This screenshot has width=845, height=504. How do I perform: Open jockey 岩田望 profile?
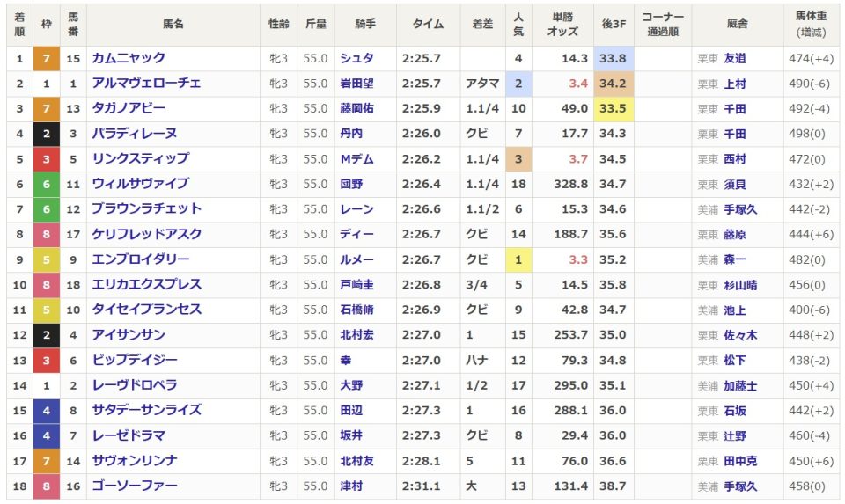point(356,84)
